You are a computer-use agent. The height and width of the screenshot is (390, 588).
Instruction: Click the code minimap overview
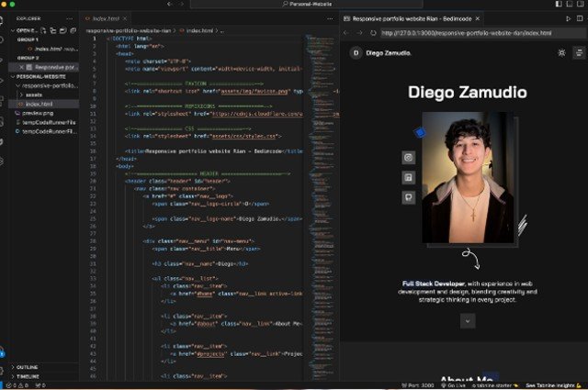pyautogui.click(x=322, y=206)
